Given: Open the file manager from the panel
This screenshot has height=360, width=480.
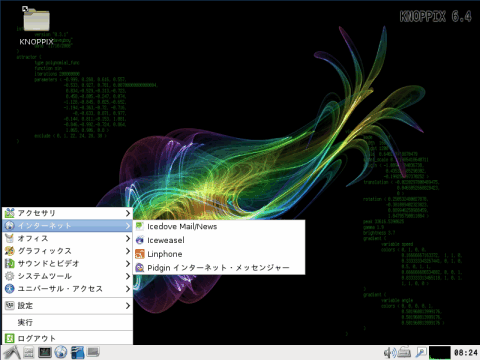Looking at the screenshot, I should [x=29, y=352].
